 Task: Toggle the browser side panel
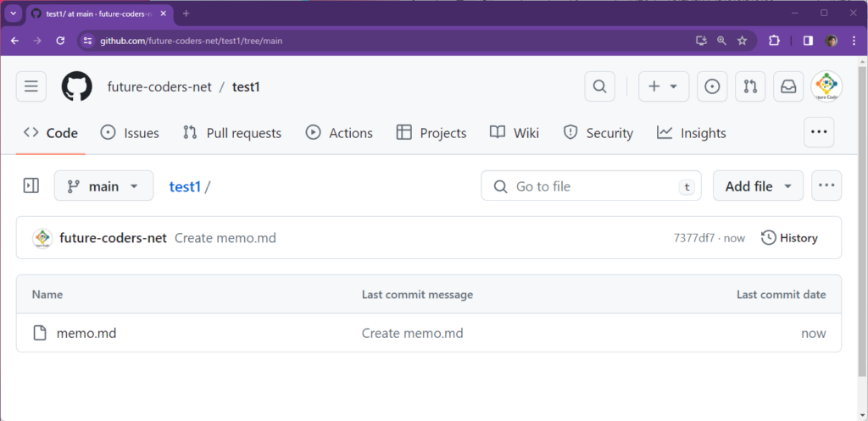pyautogui.click(x=808, y=41)
